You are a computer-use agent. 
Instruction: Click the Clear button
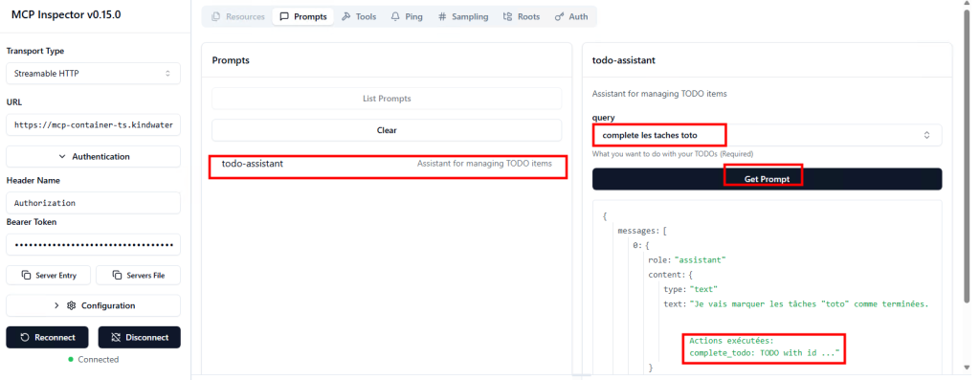point(387,130)
